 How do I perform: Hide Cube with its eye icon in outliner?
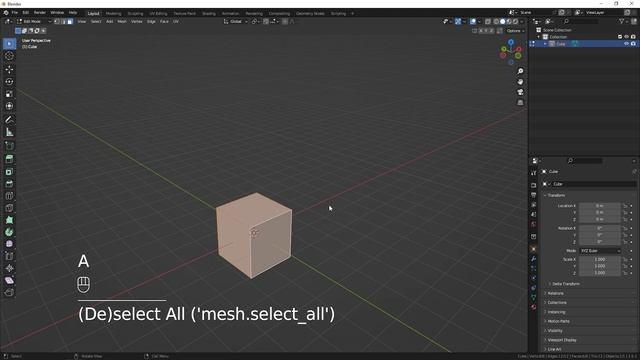pos(626,44)
